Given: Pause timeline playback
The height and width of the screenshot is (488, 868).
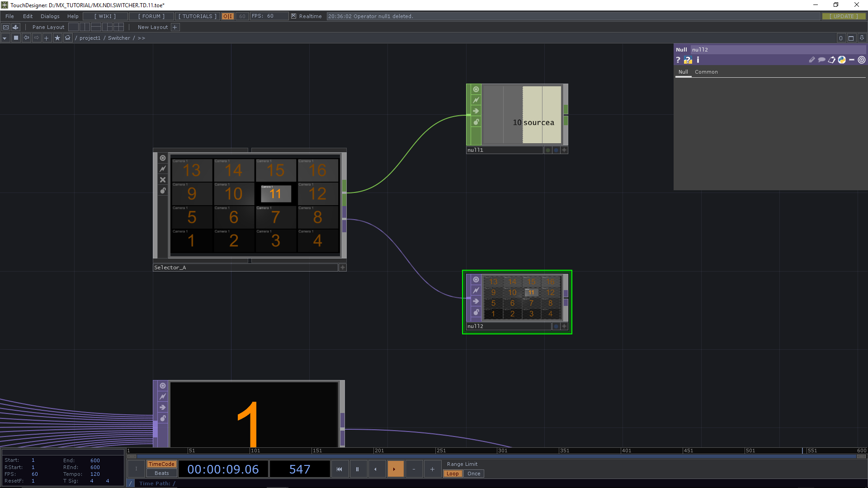Looking at the screenshot, I should click(x=357, y=469).
